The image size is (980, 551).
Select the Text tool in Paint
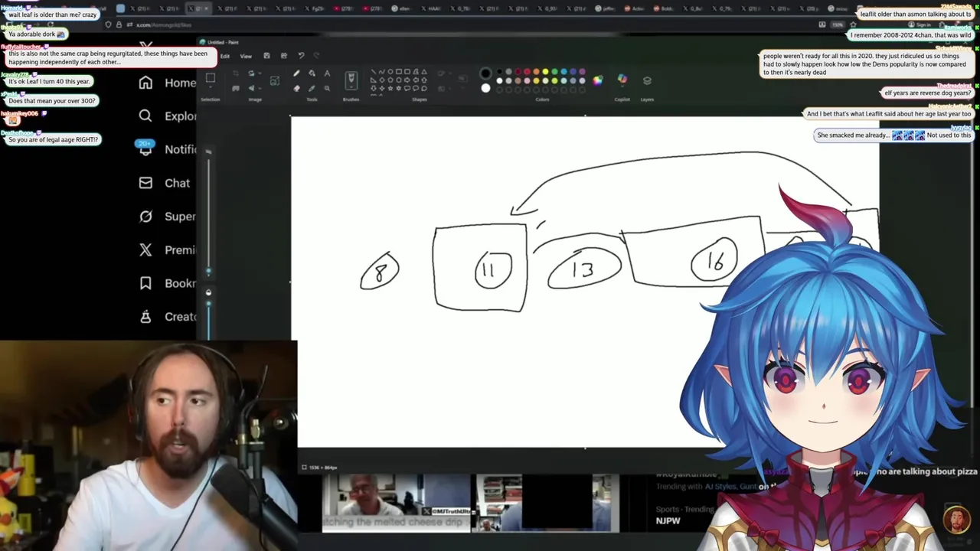click(327, 73)
